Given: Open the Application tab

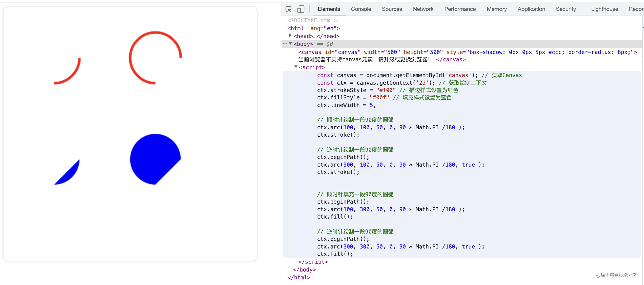Looking at the screenshot, I should (x=531, y=9).
